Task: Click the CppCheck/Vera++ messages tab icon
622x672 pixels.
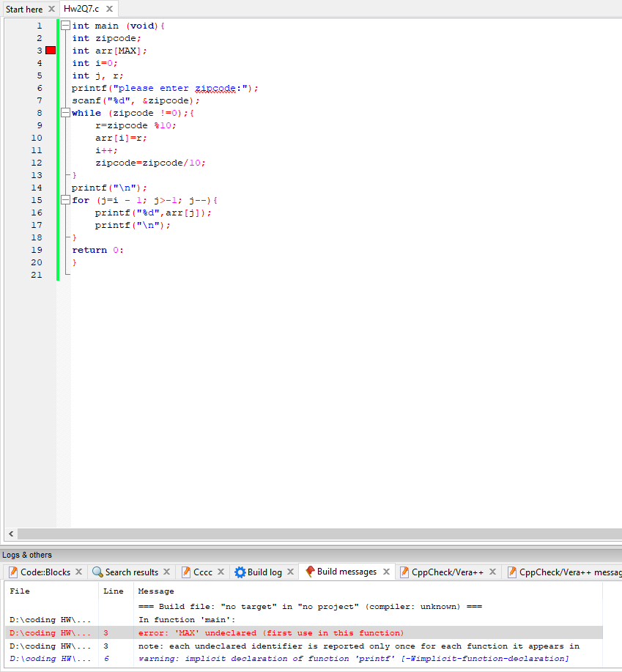Action: [x=513, y=572]
